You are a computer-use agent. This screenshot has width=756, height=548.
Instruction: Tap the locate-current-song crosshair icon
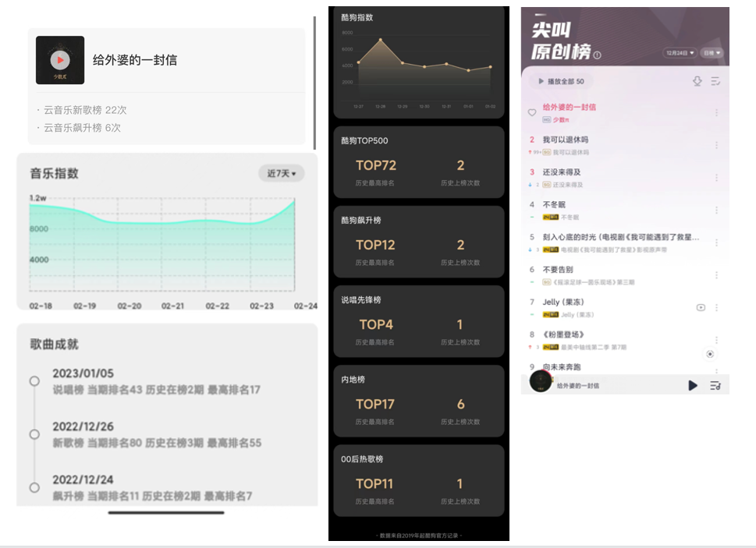point(710,354)
